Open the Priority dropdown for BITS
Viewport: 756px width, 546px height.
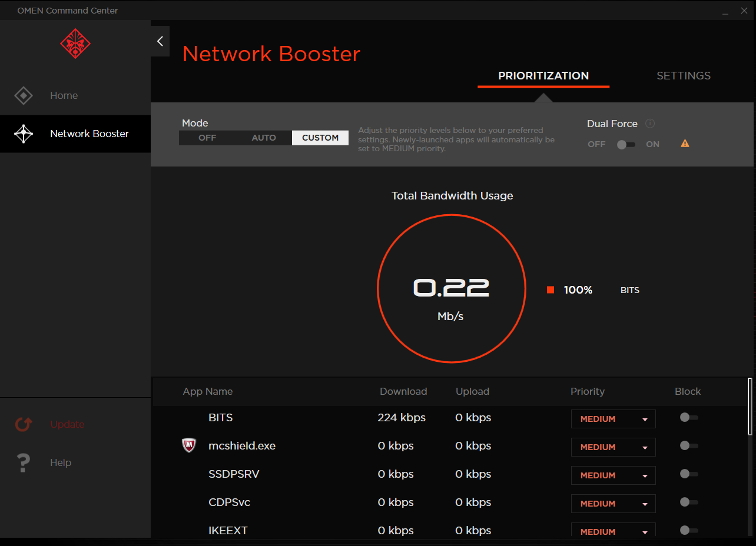(x=613, y=419)
